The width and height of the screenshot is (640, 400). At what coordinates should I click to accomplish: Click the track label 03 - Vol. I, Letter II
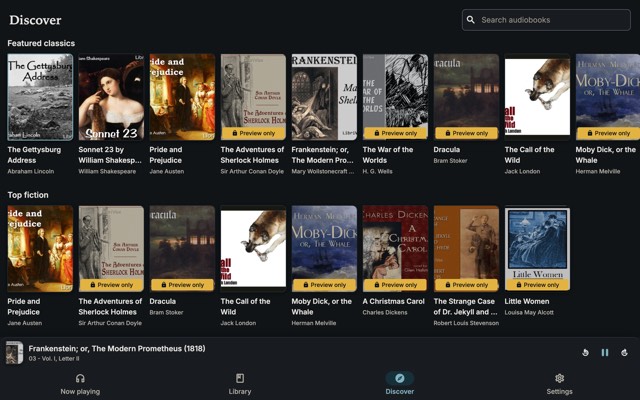pyautogui.click(x=54, y=359)
